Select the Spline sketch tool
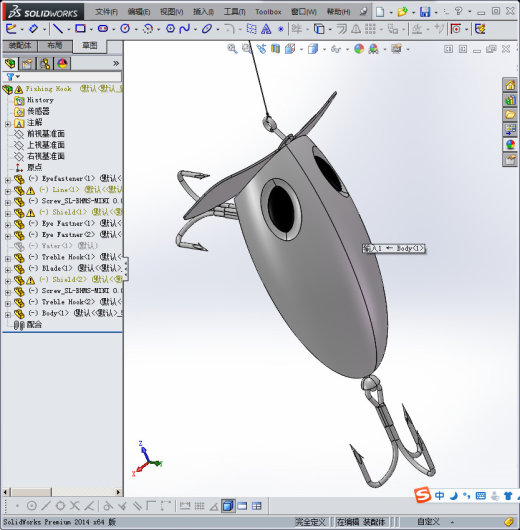 click(x=185, y=29)
